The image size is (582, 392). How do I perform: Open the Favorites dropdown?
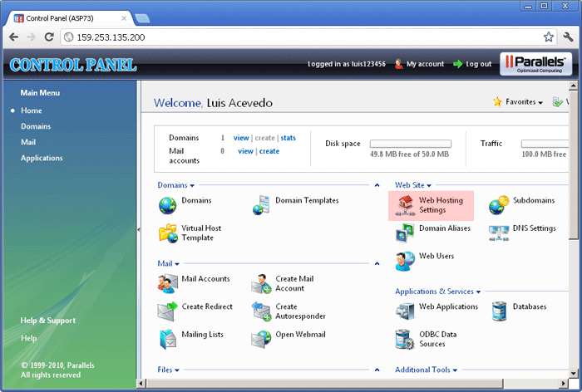[517, 102]
